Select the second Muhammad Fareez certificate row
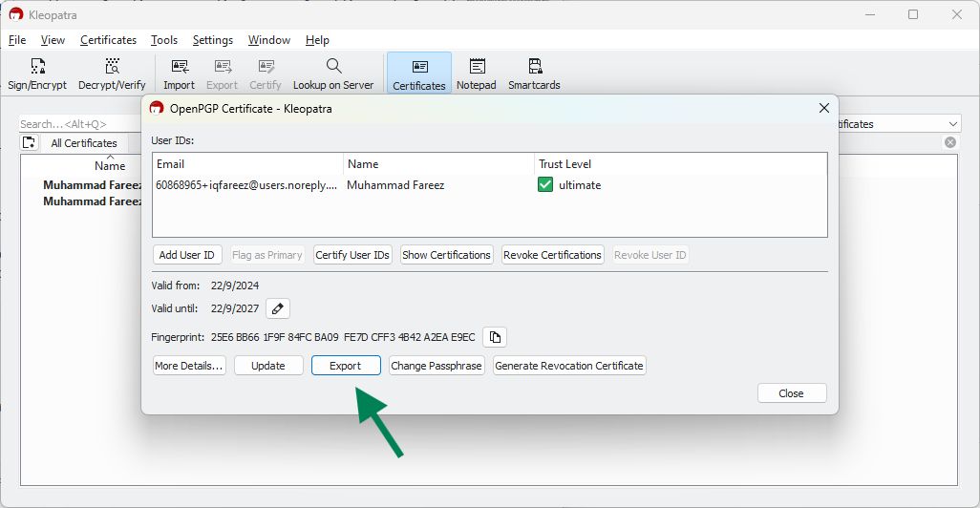 click(x=93, y=201)
